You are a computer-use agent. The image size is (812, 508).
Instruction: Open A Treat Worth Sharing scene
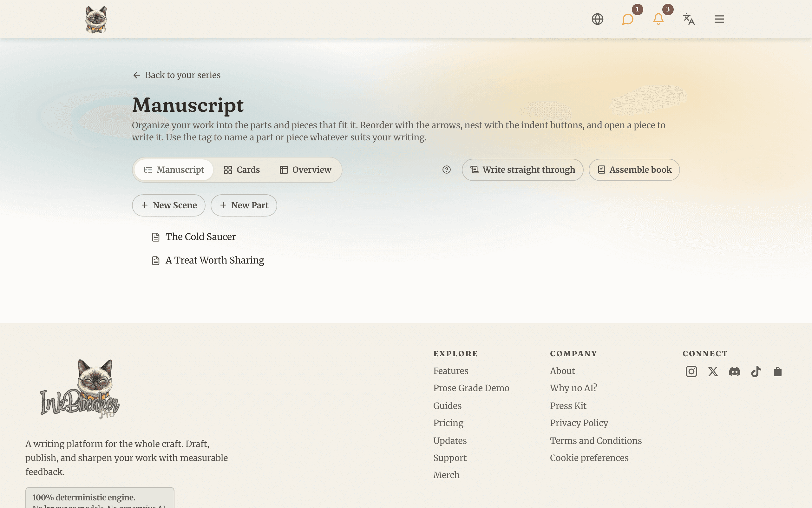pos(215,260)
